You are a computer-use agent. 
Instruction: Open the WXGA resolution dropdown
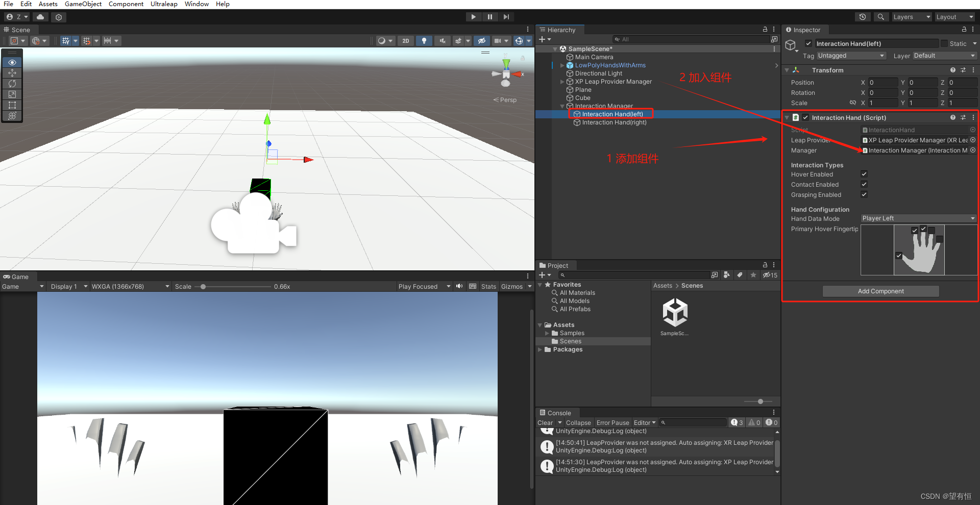click(x=130, y=286)
